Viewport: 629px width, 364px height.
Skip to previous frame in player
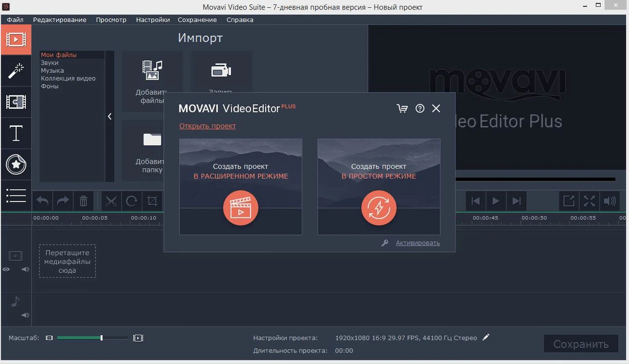[475, 201]
